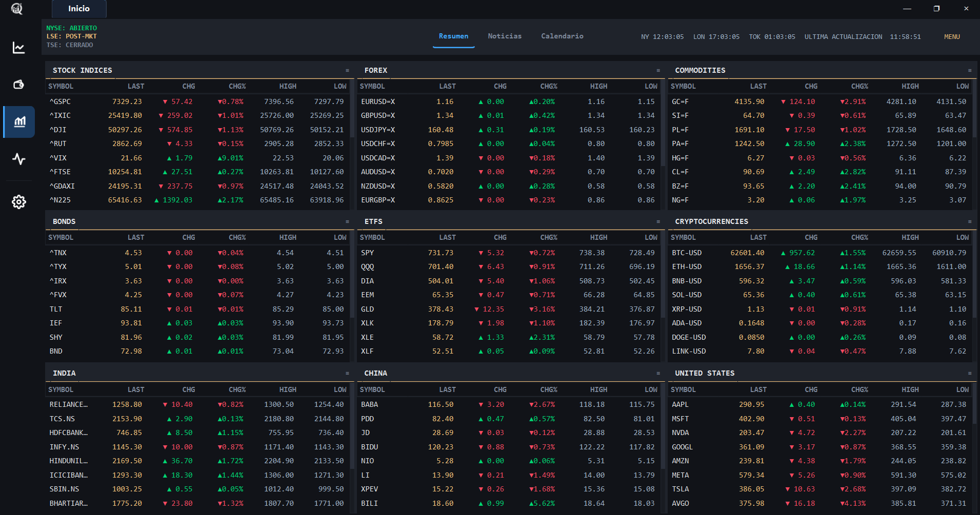Open the China panel menu icon

[x=658, y=373]
